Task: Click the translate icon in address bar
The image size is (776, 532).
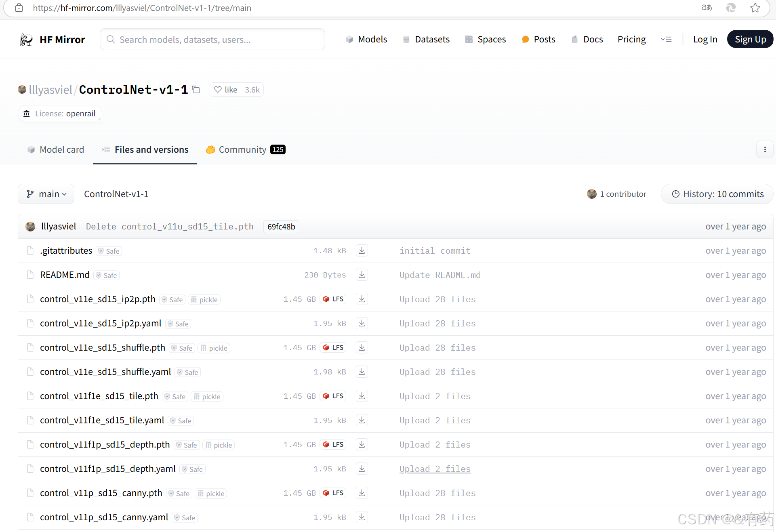Action: (x=707, y=8)
